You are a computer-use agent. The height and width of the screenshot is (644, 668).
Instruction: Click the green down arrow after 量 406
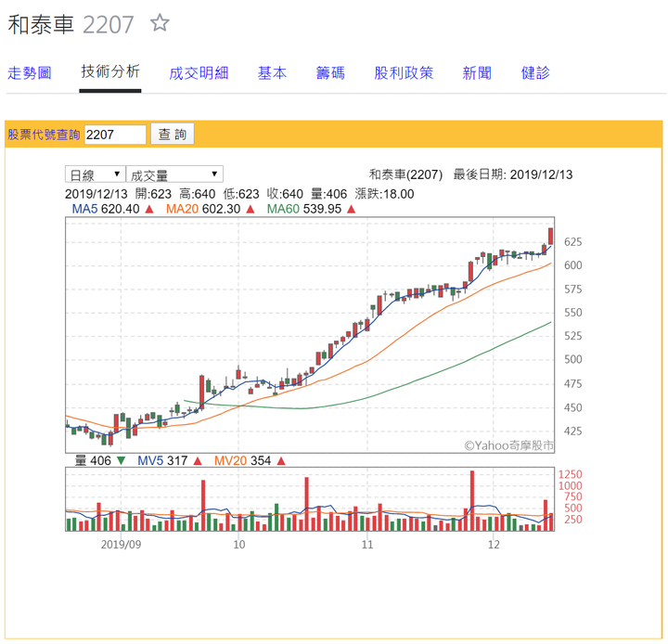pos(122,461)
